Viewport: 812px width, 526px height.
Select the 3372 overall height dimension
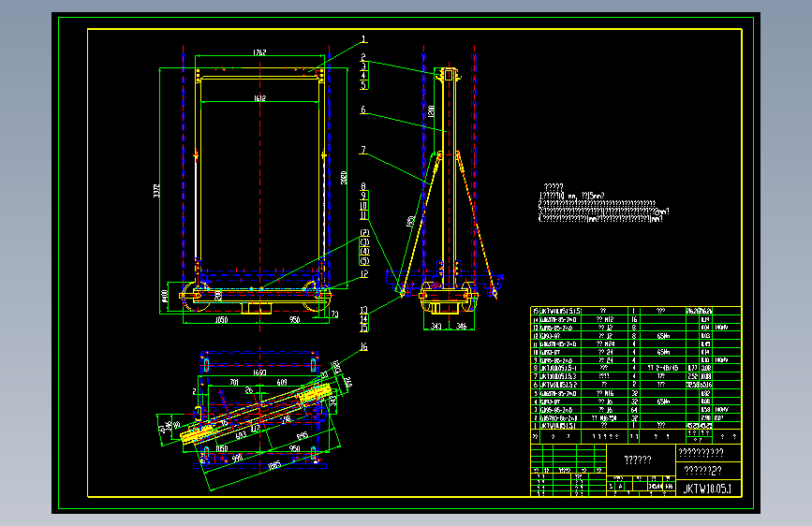(156, 191)
